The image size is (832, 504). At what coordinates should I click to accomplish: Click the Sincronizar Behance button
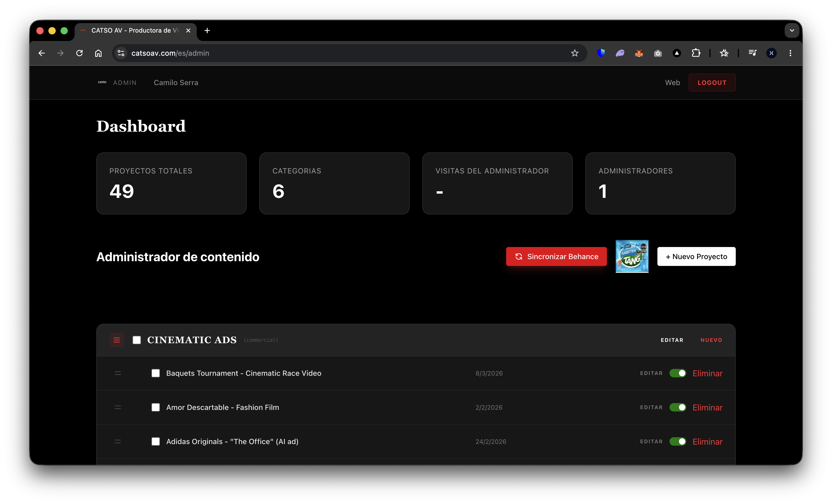tap(556, 256)
